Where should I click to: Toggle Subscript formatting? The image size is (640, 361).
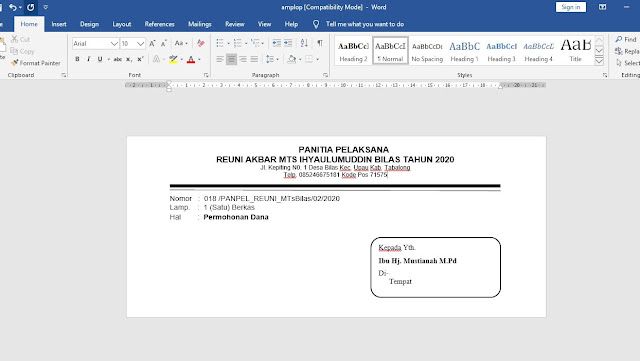point(129,59)
